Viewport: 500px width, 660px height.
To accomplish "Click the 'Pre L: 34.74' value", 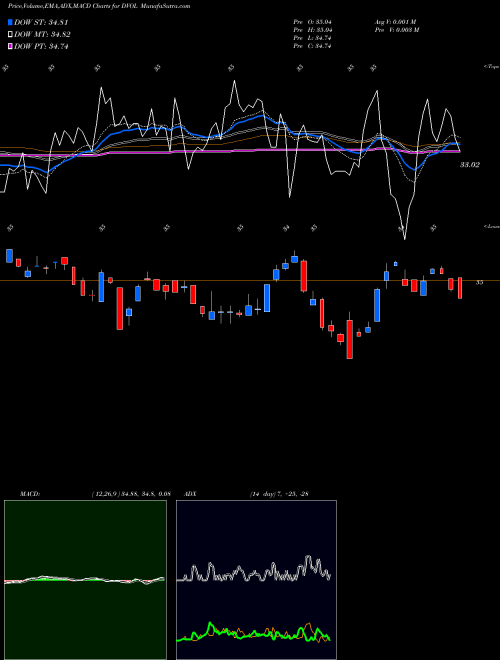I will pos(312,38).
